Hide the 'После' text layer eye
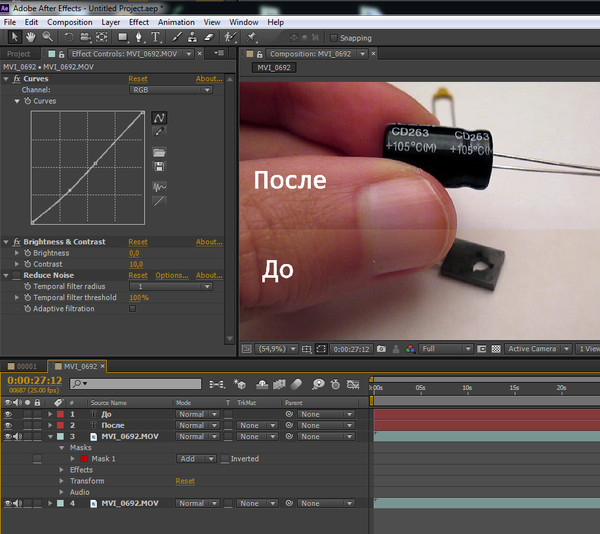This screenshot has height=534, width=600. 8,425
